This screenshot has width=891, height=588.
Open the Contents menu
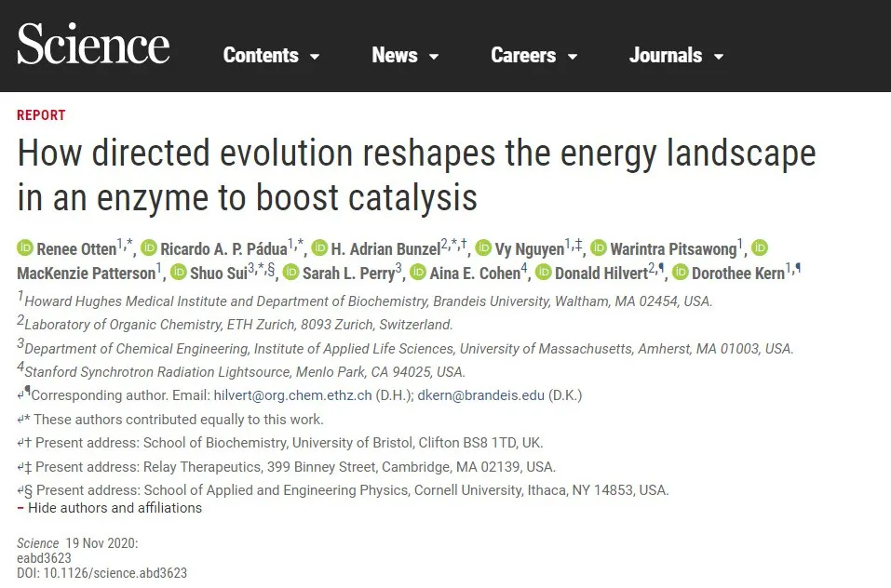click(x=271, y=55)
